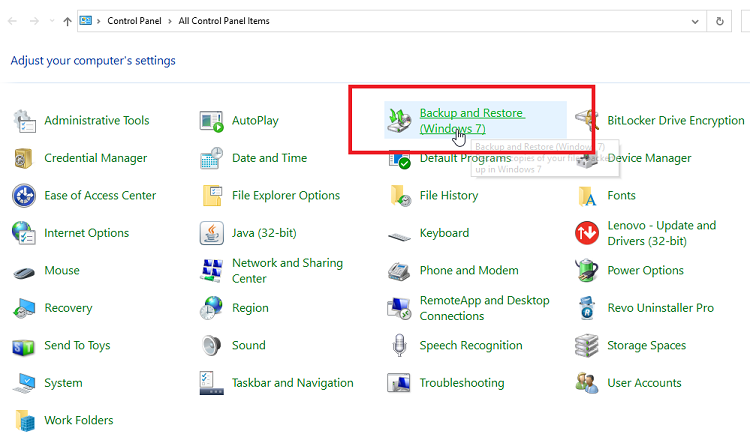Screen dimensions: 750x437
Task: Click the Default Programs icon
Action: (399, 159)
